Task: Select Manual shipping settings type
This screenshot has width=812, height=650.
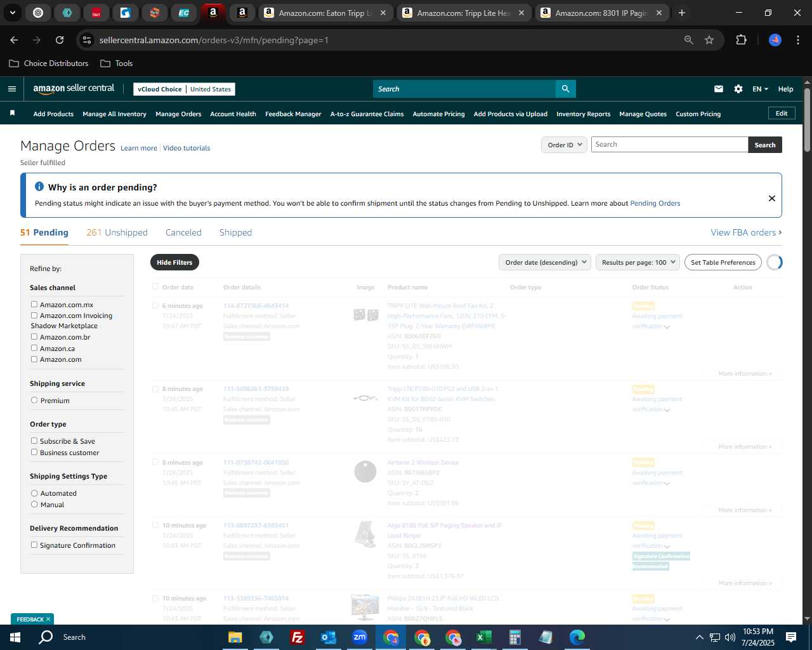Action: pos(34,504)
